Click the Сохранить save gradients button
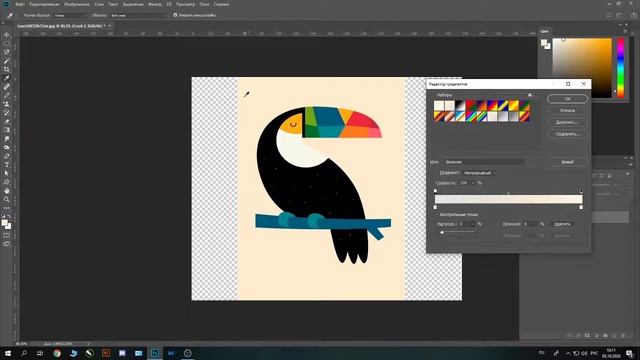Screen dimensions: 640x360 [x=567, y=134]
